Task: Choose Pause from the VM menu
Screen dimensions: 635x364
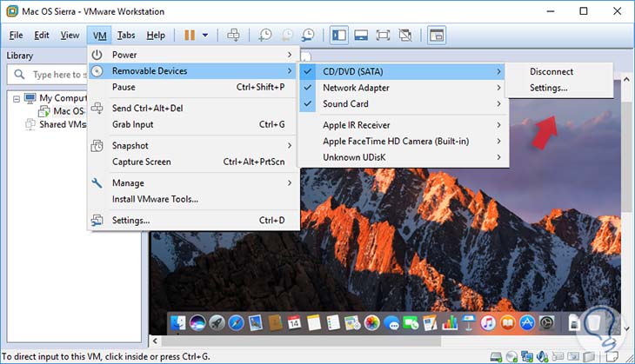Action: point(194,87)
